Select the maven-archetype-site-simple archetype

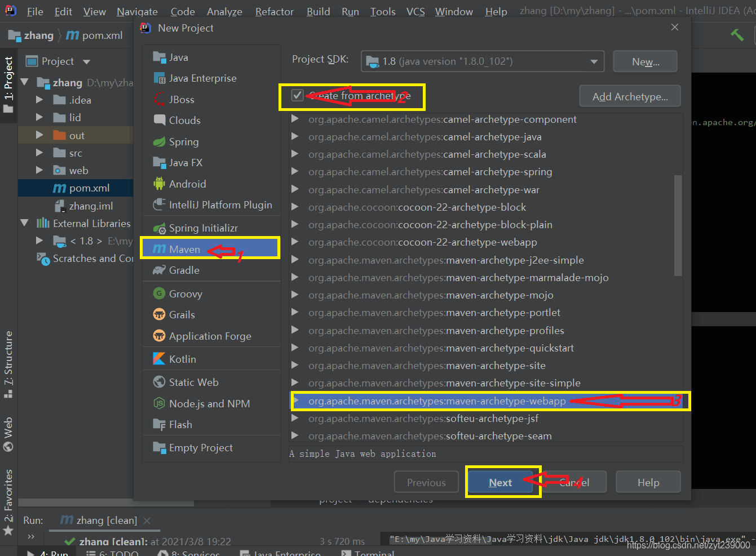click(444, 383)
